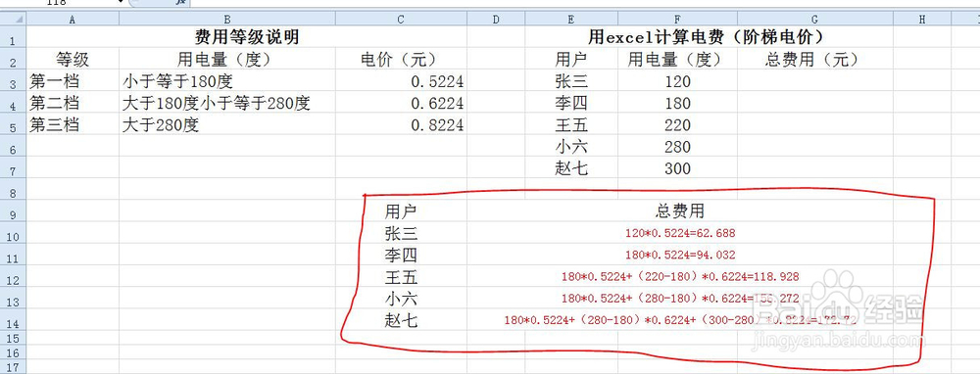The image size is (980, 374).
Task: Click the usage cell 180 for 李四
Action: 677,103
